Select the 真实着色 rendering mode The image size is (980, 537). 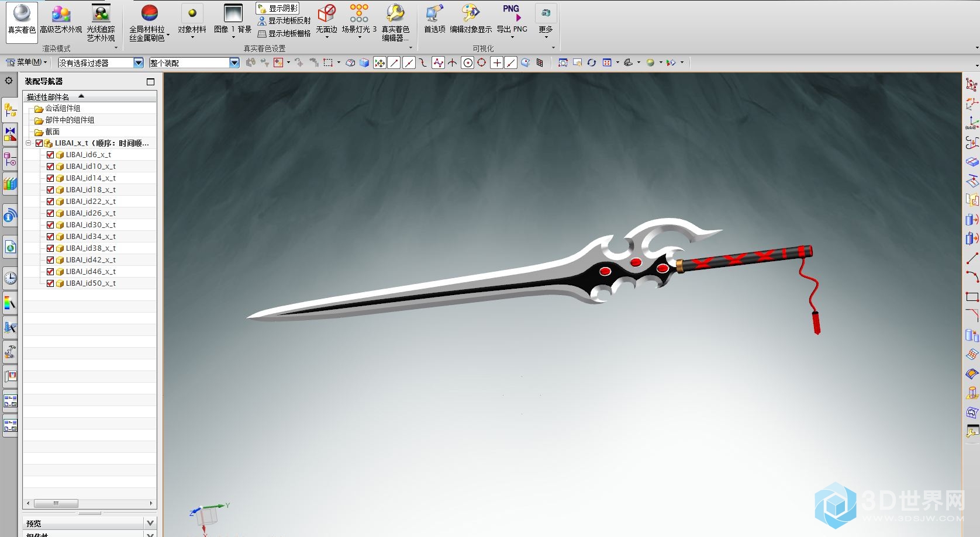coord(22,22)
